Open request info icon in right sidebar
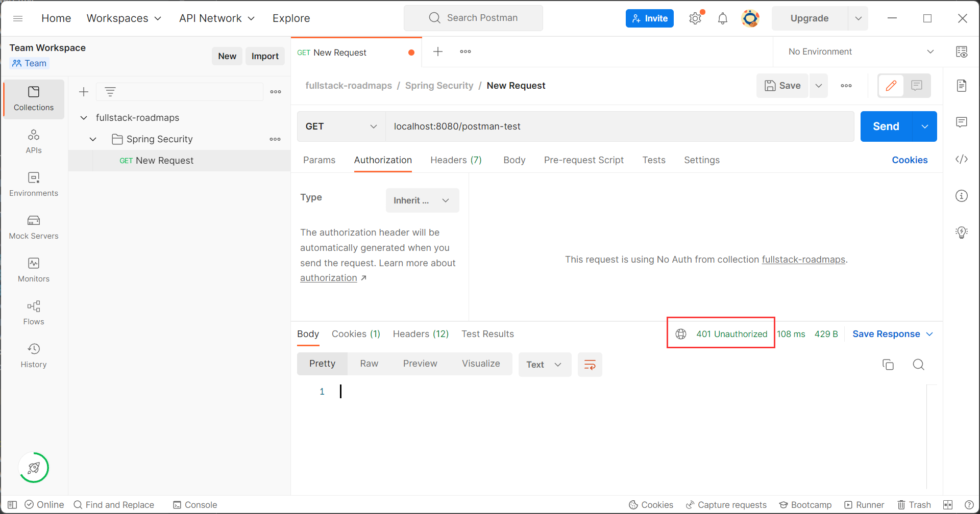 [x=962, y=196]
